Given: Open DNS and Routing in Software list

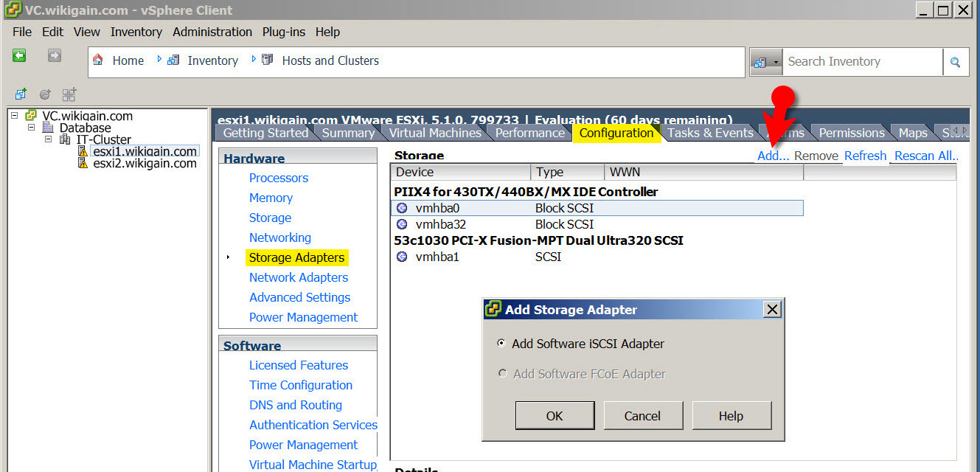Looking at the screenshot, I should (296, 405).
